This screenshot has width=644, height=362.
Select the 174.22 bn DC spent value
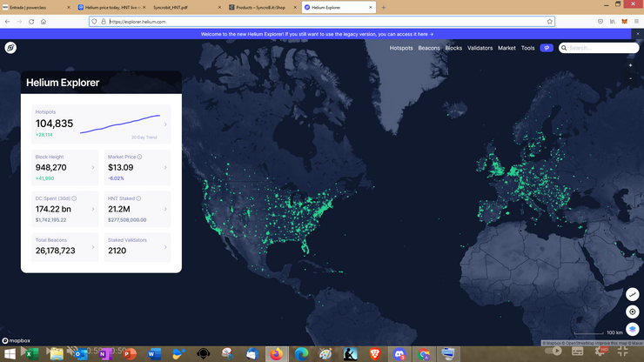pos(53,209)
